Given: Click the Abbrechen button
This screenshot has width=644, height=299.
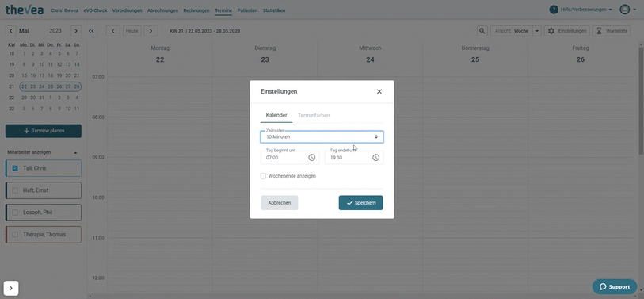Looking at the screenshot, I should [280, 203].
